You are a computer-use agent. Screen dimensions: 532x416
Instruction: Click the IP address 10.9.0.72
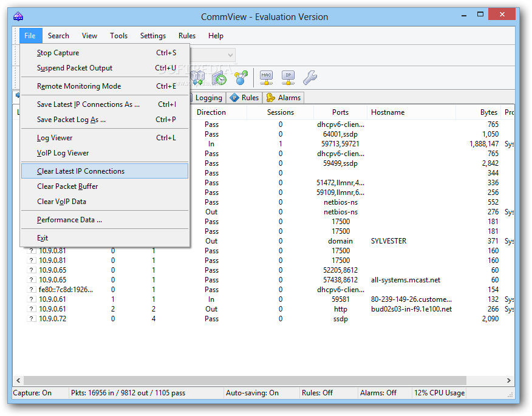click(x=52, y=319)
